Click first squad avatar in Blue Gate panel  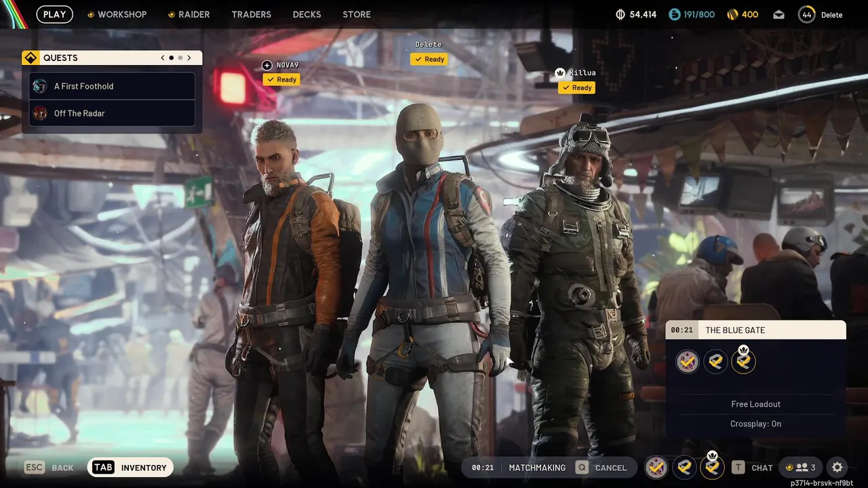[x=688, y=361]
